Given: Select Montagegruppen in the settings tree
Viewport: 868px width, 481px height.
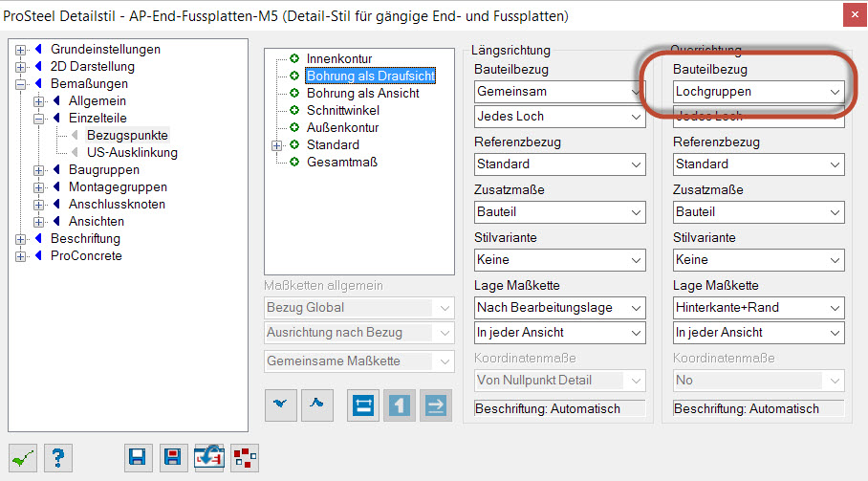Looking at the screenshot, I should [118, 187].
